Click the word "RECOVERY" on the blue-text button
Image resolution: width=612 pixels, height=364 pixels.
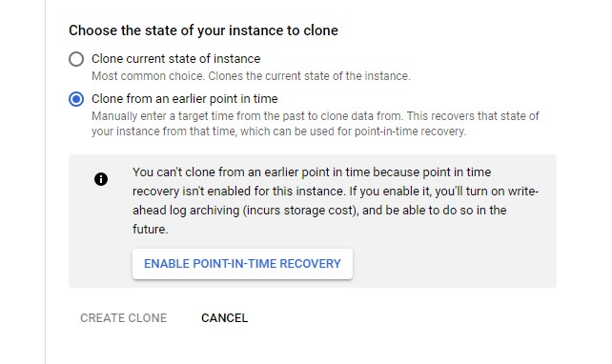coord(311,264)
